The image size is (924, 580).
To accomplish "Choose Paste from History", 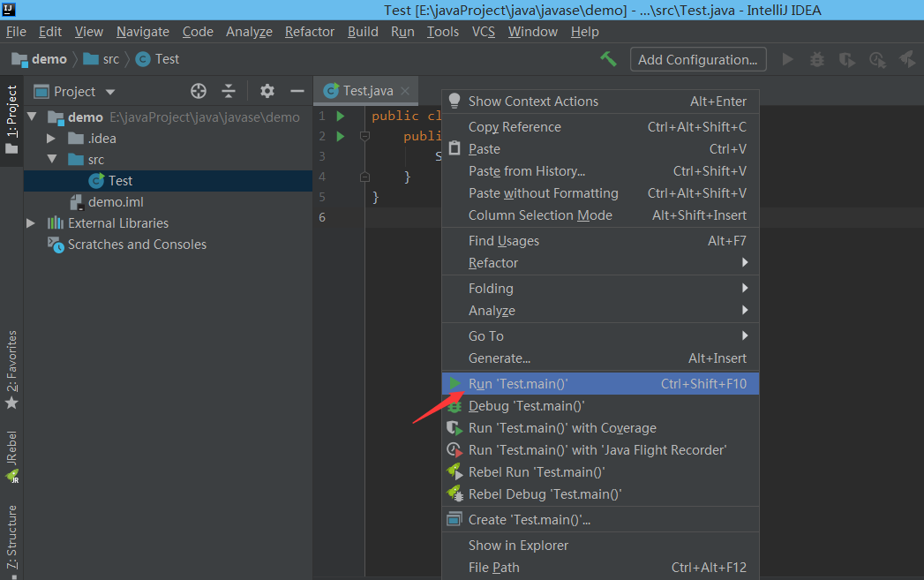I will pos(600,171).
